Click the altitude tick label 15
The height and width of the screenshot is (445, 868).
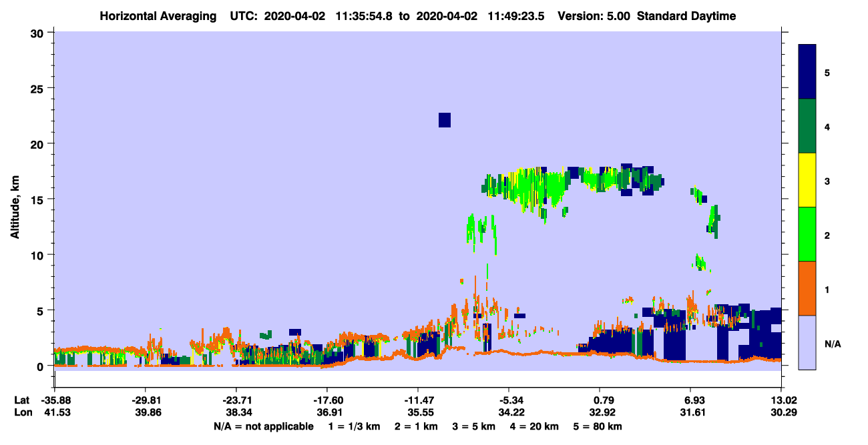[39, 199]
